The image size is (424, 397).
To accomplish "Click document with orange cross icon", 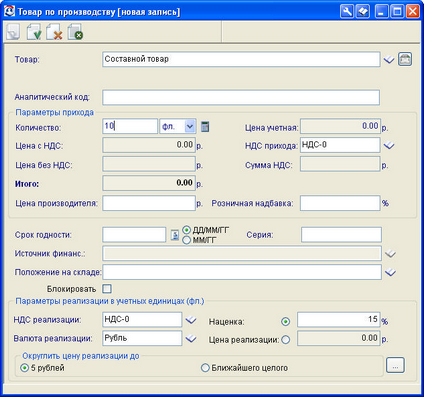I will [55, 32].
